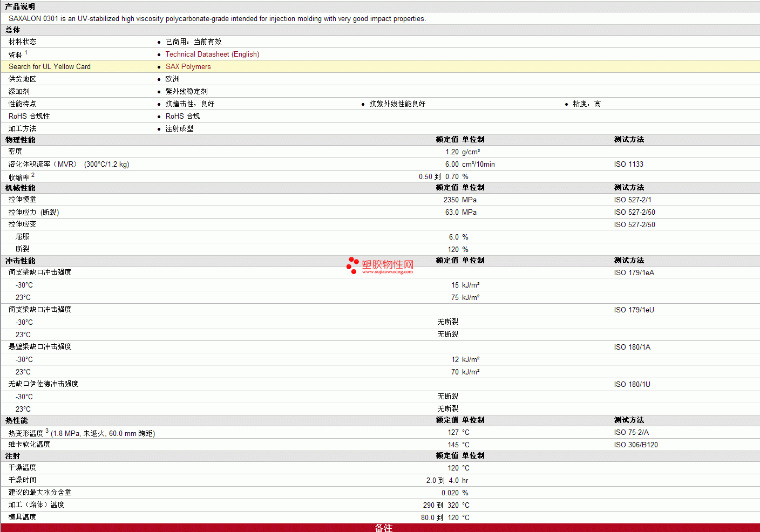760x532 pixels.
Task: Select the 维卡软化温度 row label
Action: pyautogui.click(x=29, y=444)
